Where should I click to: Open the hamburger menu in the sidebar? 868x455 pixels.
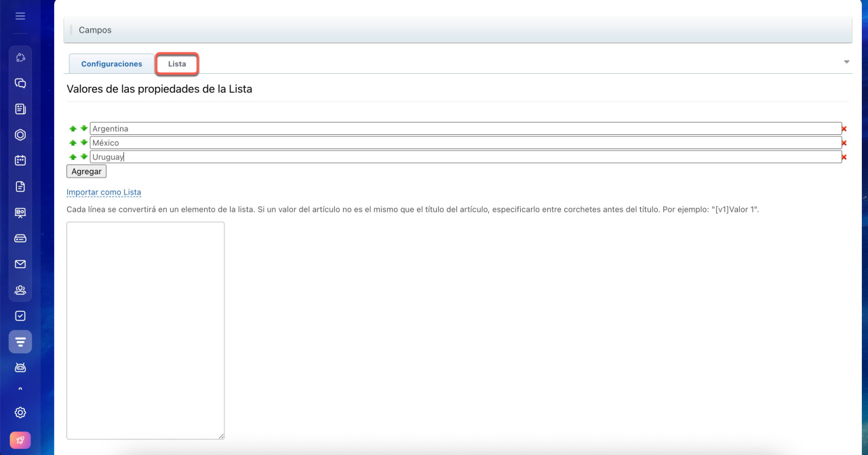[x=20, y=16]
